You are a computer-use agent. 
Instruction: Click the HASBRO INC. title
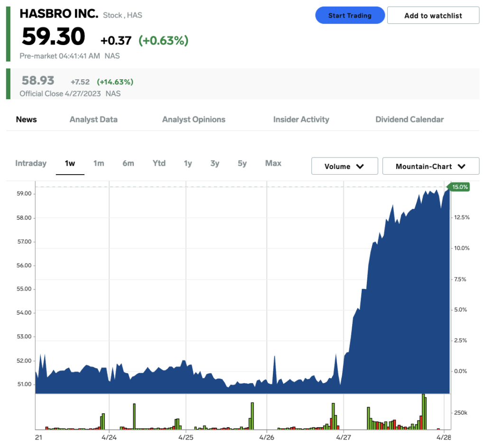pos(59,14)
